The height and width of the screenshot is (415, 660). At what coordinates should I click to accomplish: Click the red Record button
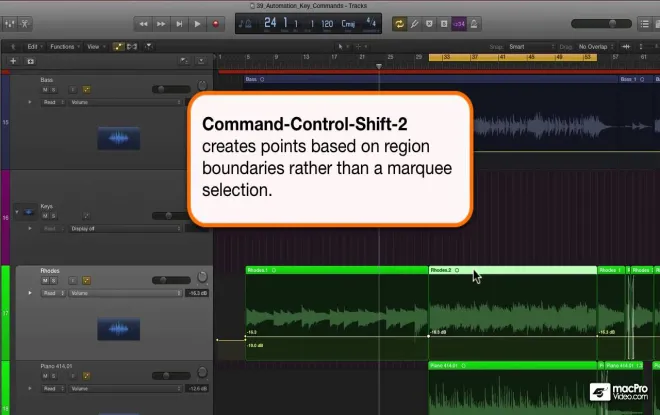(216, 24)
